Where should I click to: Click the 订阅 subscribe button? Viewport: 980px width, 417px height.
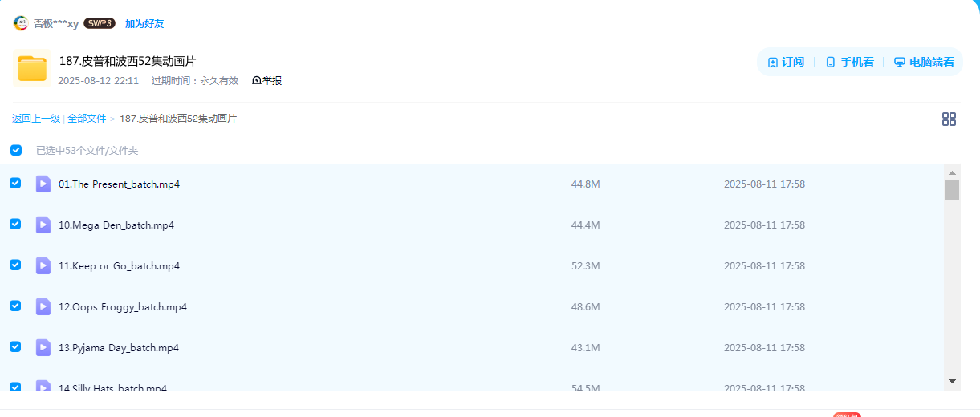click(786, 62)
